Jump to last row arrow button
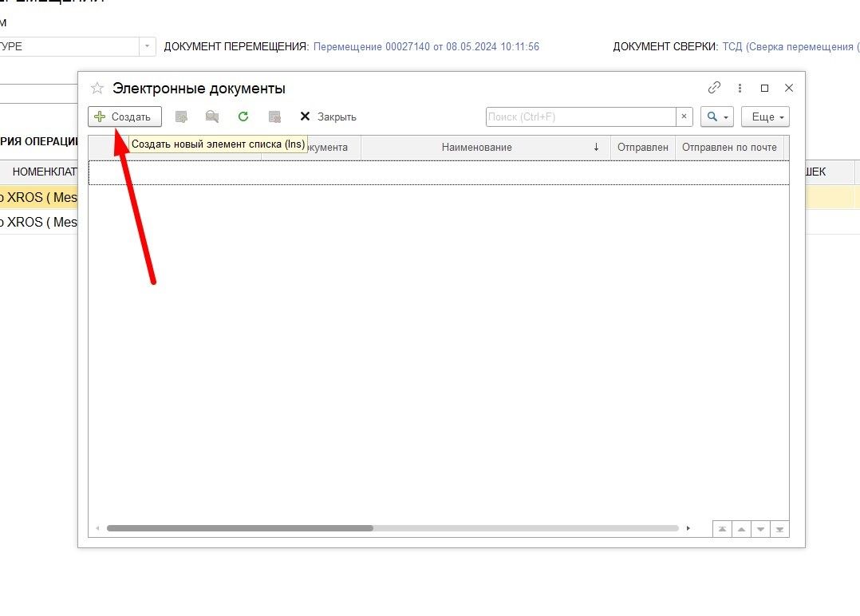The image size is (860, 616). pos(779,529)
